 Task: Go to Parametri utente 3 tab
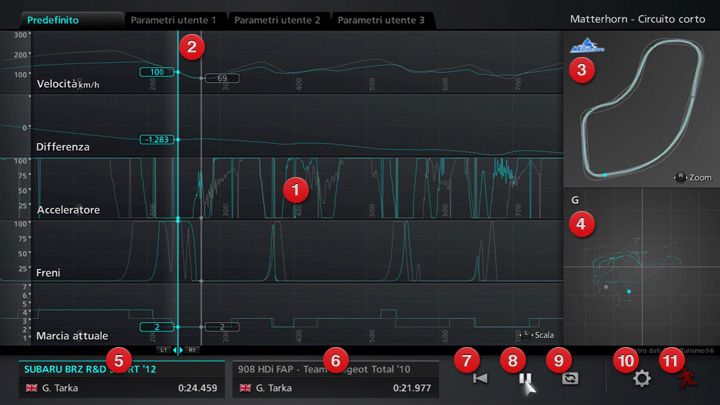380,20
